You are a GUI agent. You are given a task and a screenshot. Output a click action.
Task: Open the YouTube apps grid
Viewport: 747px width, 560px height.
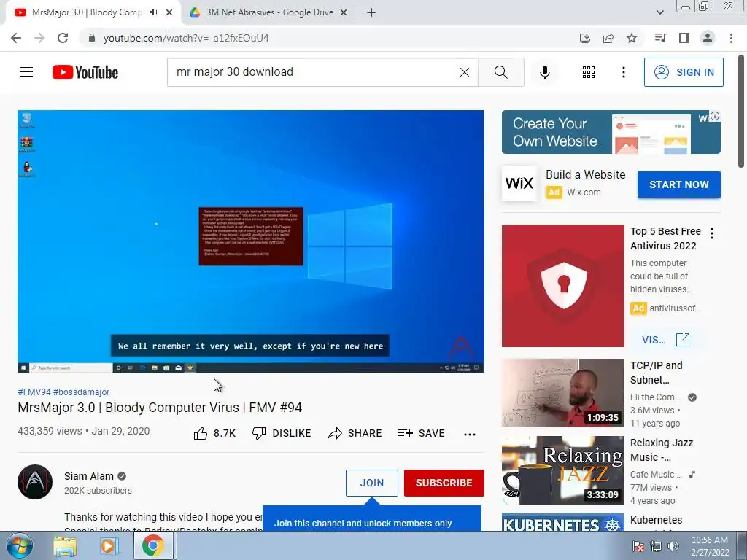tap(589, 72)
